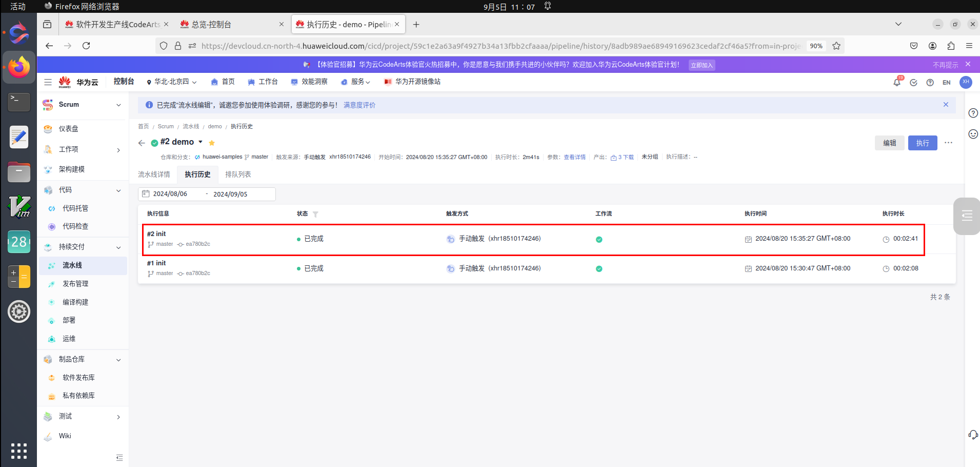Click the floating list panel button on the right

click(x=967, y=216)
